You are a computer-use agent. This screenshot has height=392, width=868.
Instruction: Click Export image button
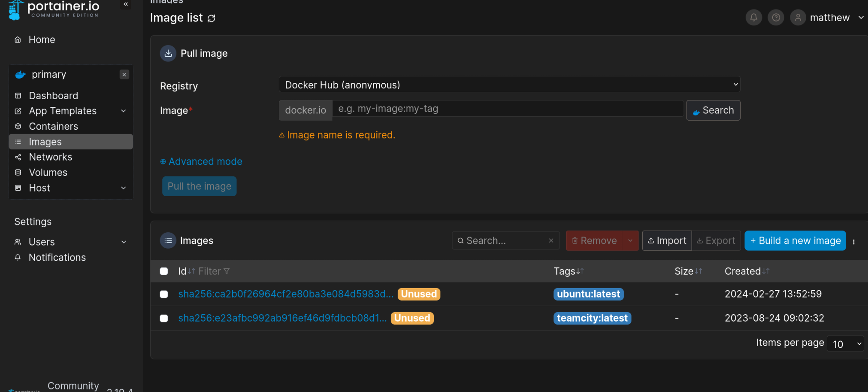click(716, 240)
